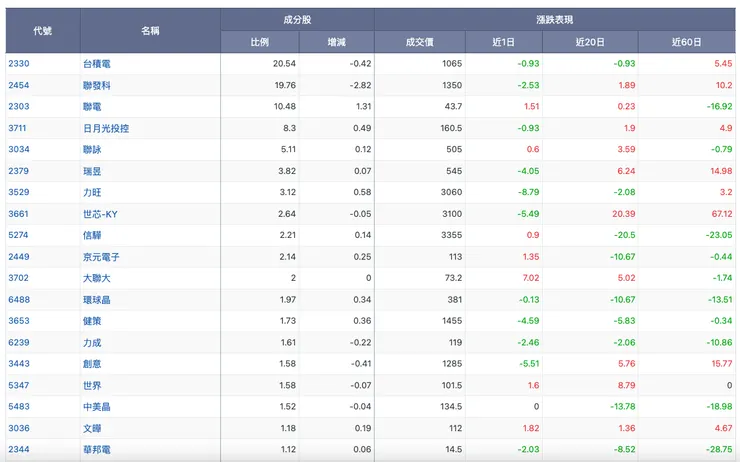Open the 聯詠 stock link
The width and height of the screenshot is (740, 462).
pyautogui.click(x=92, y=150)
